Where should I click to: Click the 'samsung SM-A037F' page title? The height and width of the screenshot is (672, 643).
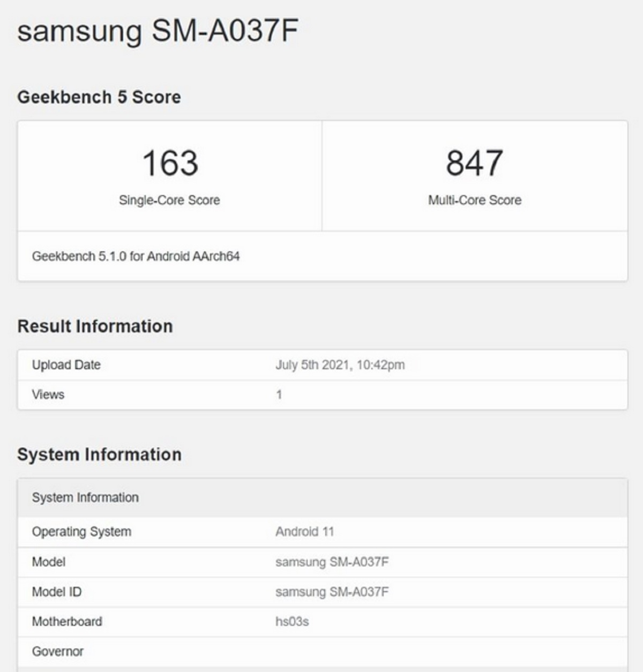[x=158, y=31]
